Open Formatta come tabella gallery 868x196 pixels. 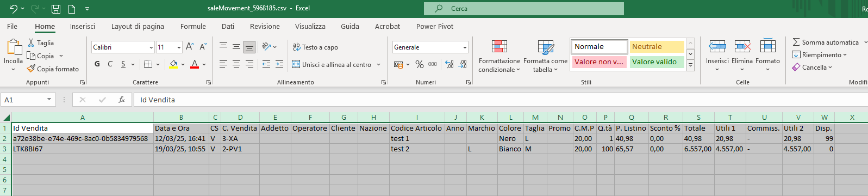coord(545,56)
